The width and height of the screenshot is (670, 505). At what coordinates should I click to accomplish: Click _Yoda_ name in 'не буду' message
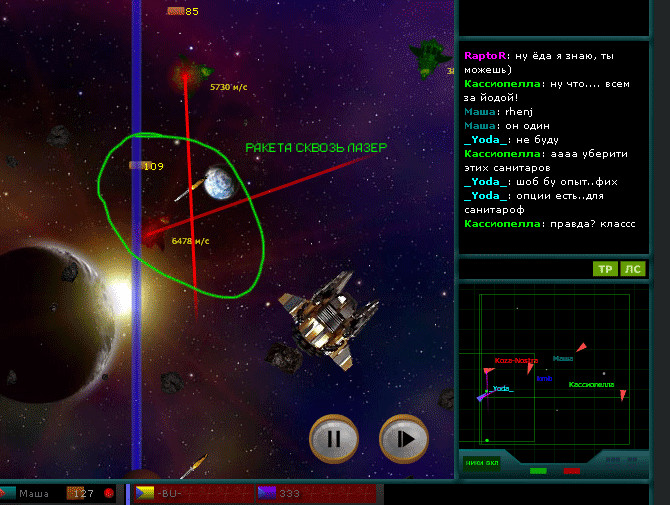point(485,140)
